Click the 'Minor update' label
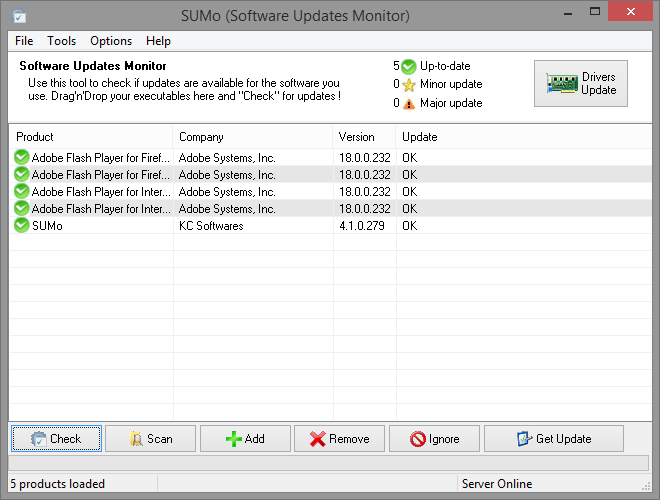Screen dimensions: 660x500 click(x=451, y=84)
